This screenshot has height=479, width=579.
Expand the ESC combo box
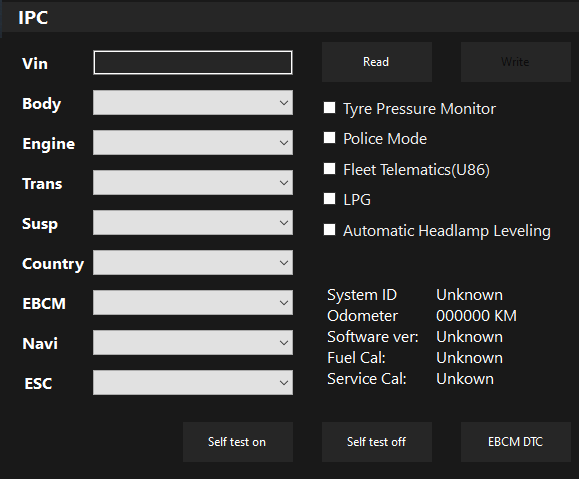click(x=193, y=383)
